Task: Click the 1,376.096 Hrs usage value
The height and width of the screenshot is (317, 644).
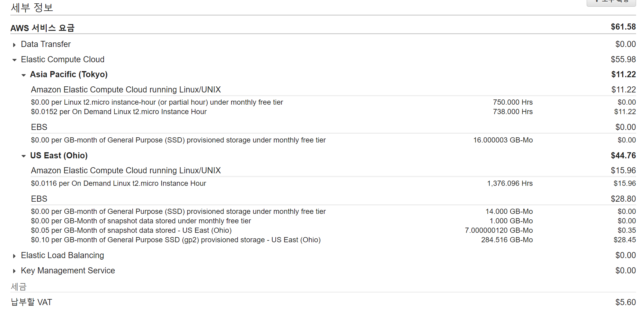Action: point(510,183)
